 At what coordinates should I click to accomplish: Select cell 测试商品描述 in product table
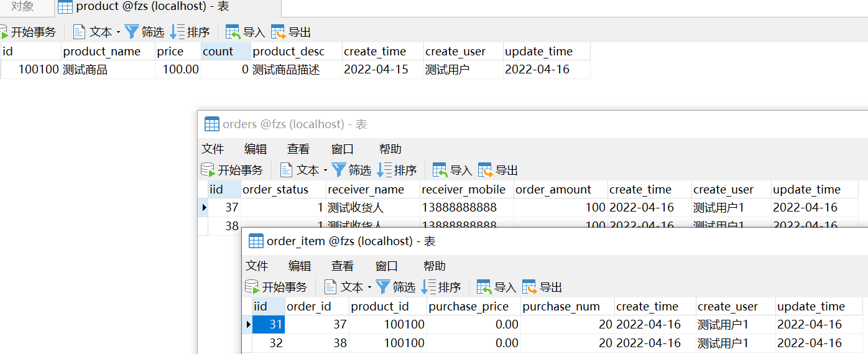(297, 70)
